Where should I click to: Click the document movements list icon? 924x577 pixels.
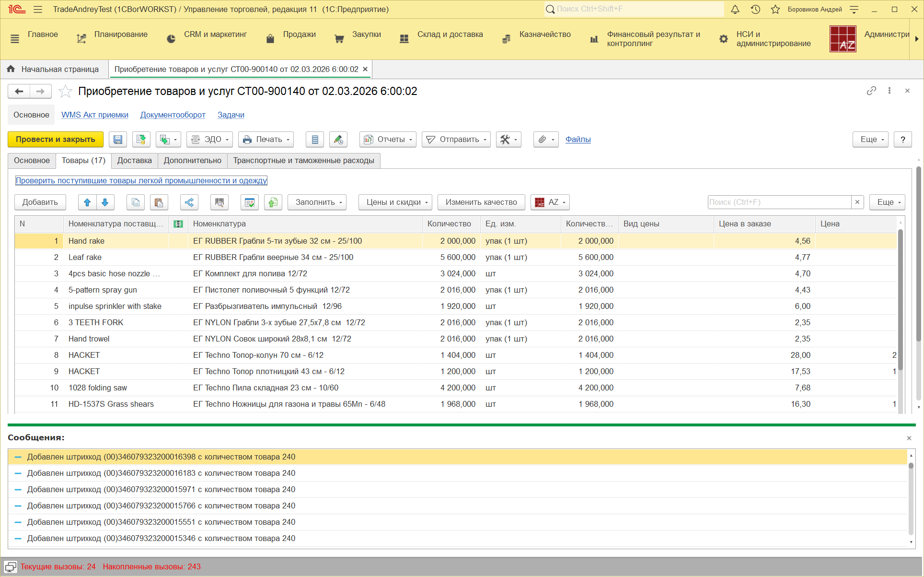(315, 140)
